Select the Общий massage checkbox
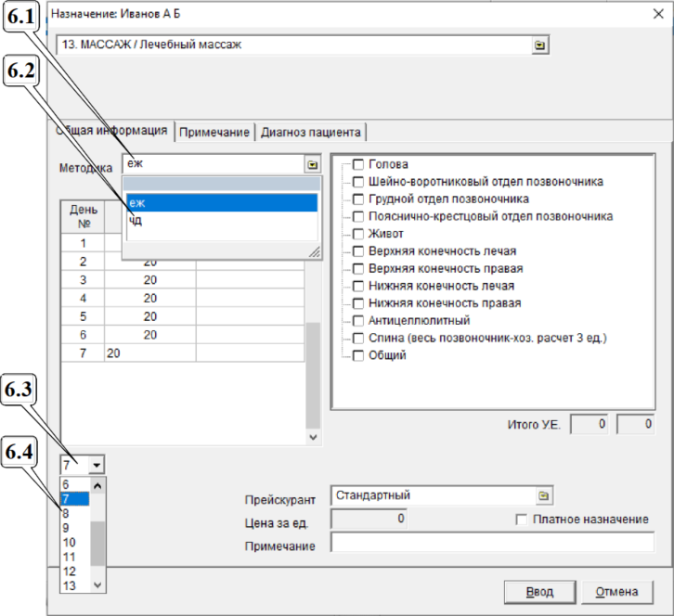 [x=358, y=355]
